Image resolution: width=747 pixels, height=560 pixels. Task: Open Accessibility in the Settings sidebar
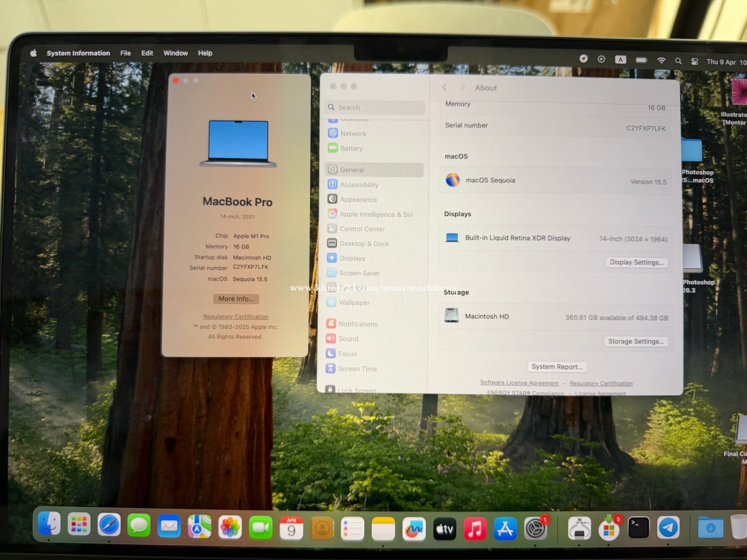pyautogui.click(x=374, y=185)
